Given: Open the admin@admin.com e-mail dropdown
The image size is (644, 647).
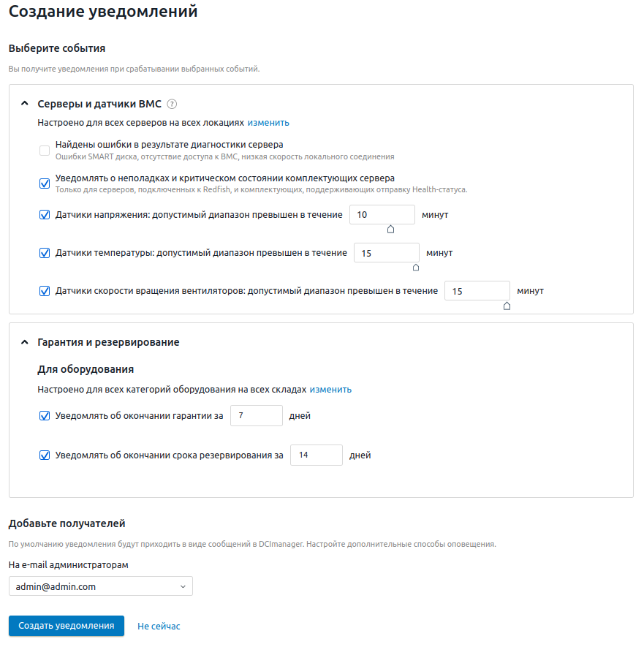Looking at the screenshot, I should click(101, 586).
